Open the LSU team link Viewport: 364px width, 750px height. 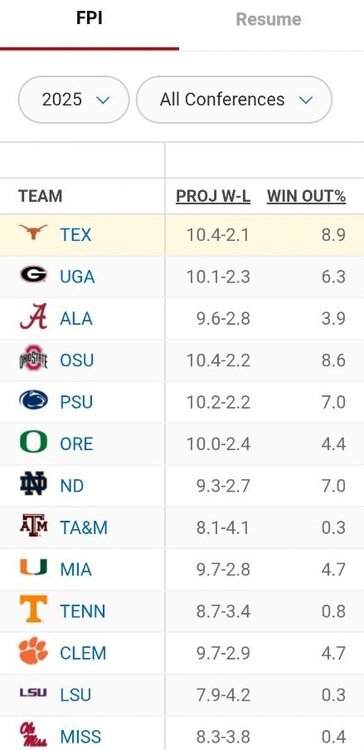[76, 695]
